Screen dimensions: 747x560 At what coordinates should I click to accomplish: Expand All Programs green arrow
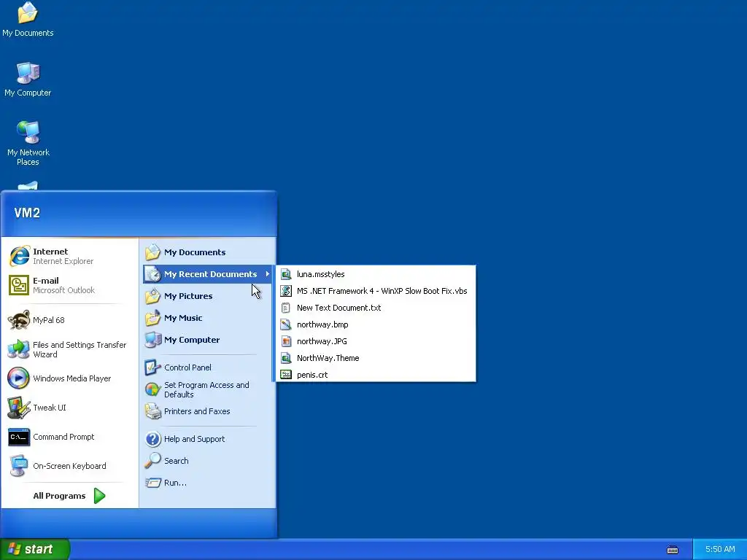pos(99,496)
